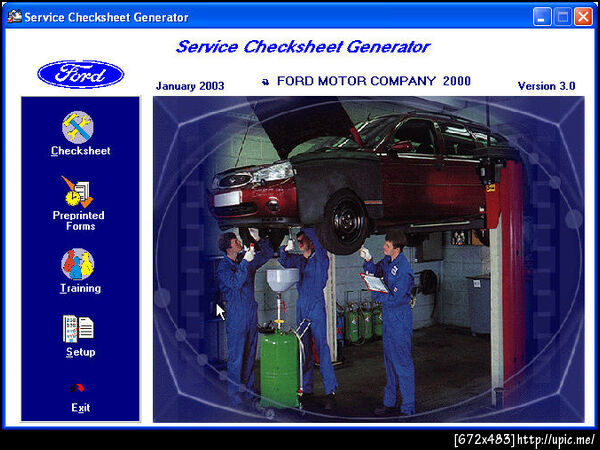The width and height of the screenshot is (600, 450).
Task: Click the Preprinted Forms icon
Action: 78,192
